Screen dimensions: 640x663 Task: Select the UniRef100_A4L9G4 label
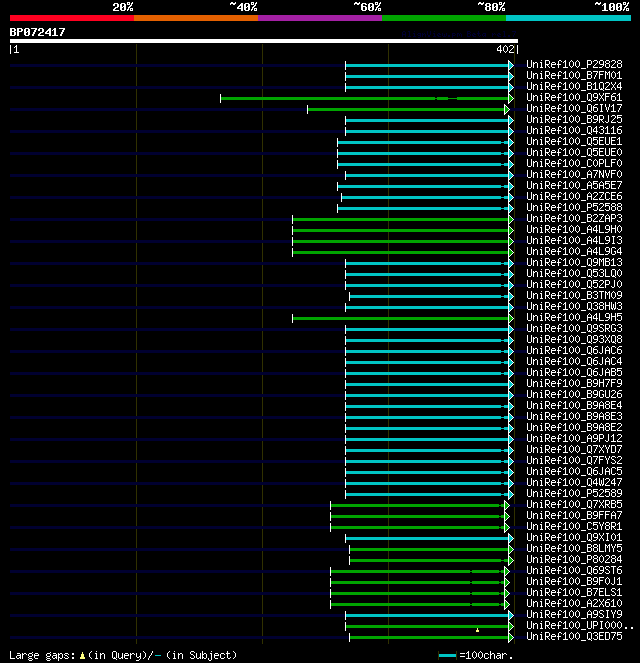574,251
